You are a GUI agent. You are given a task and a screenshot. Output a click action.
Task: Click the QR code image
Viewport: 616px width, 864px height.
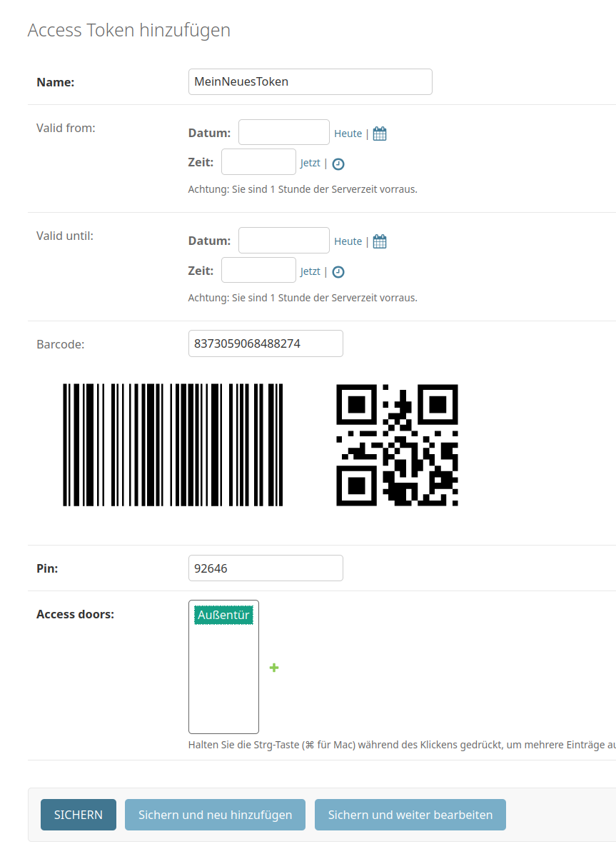397,445
